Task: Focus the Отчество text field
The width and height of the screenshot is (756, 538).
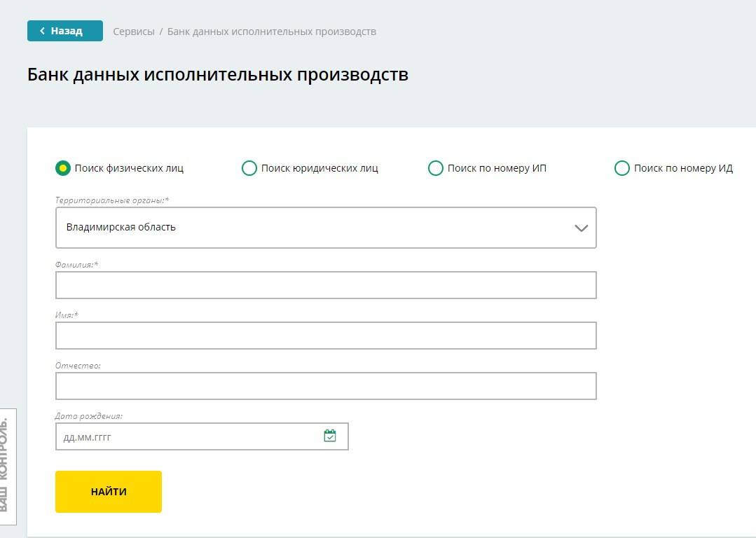Action: click(x=326, y=386)
